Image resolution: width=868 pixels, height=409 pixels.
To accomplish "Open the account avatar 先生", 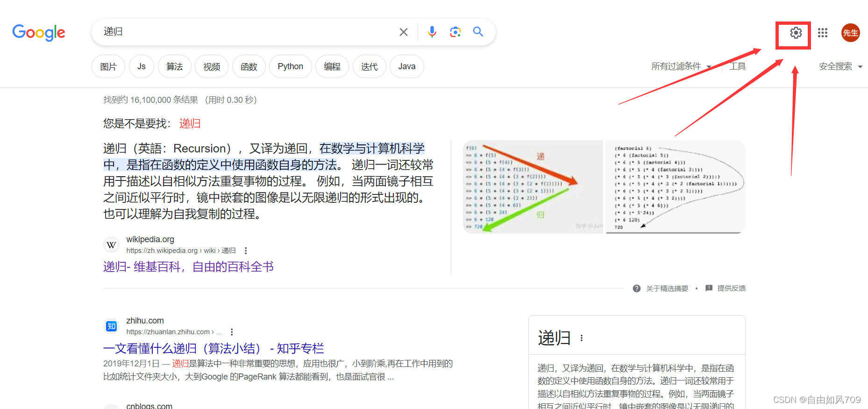I will [851, 33].
